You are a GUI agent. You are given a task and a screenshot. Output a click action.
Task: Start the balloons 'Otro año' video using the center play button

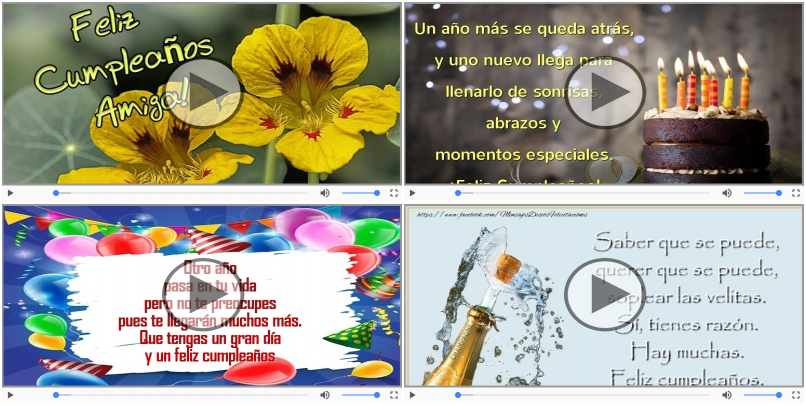click(200, 293)
